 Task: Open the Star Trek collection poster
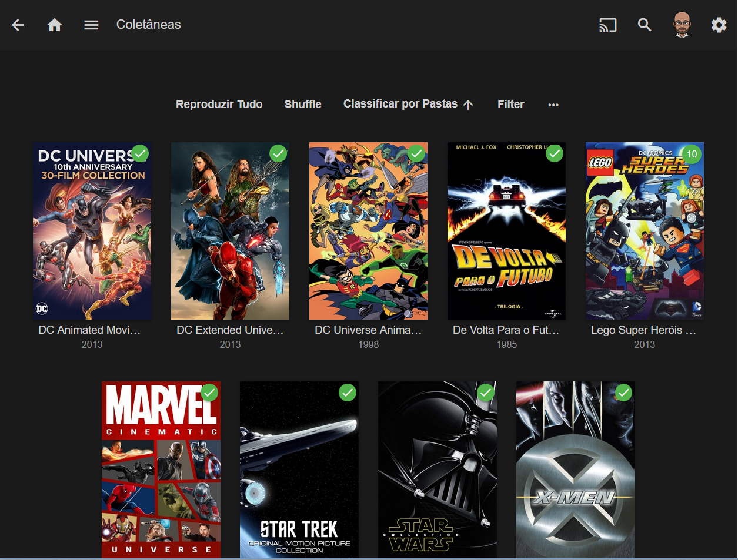[299, 470]
